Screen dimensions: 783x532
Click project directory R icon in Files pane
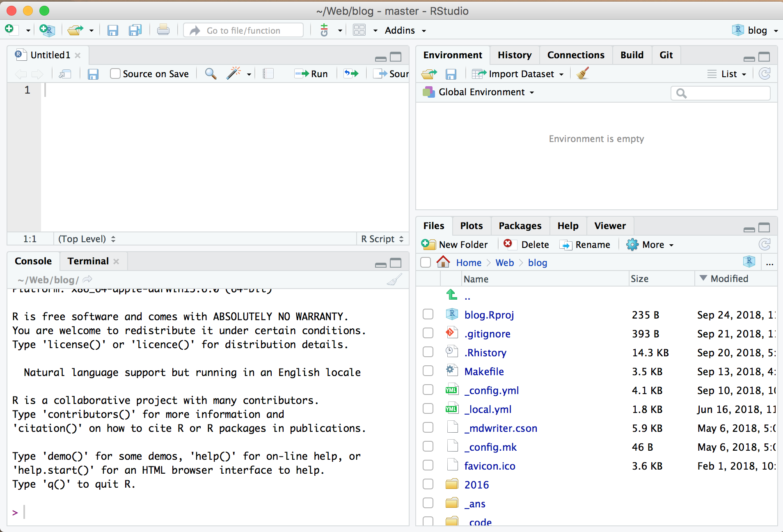[x=749, y=262]
